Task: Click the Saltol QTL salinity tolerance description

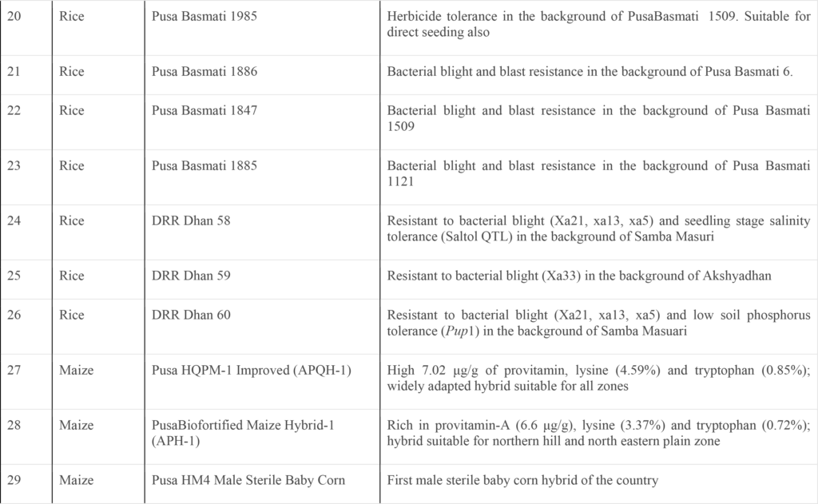Action: [598, 228]
